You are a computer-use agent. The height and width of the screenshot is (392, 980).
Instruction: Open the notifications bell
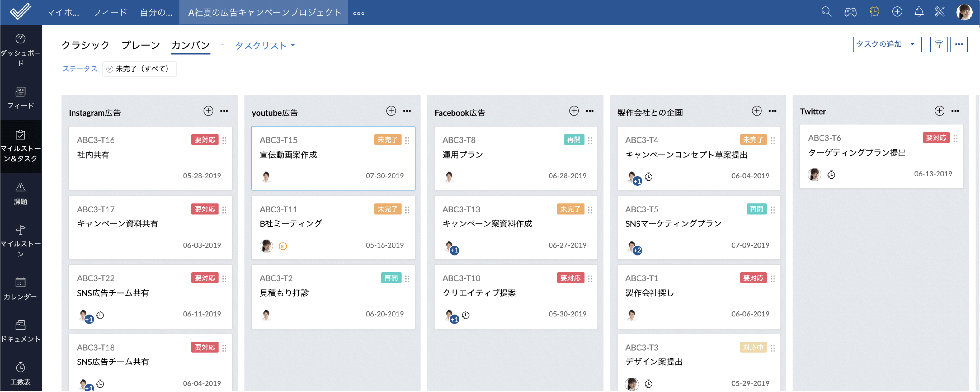(x=919, y=12)
